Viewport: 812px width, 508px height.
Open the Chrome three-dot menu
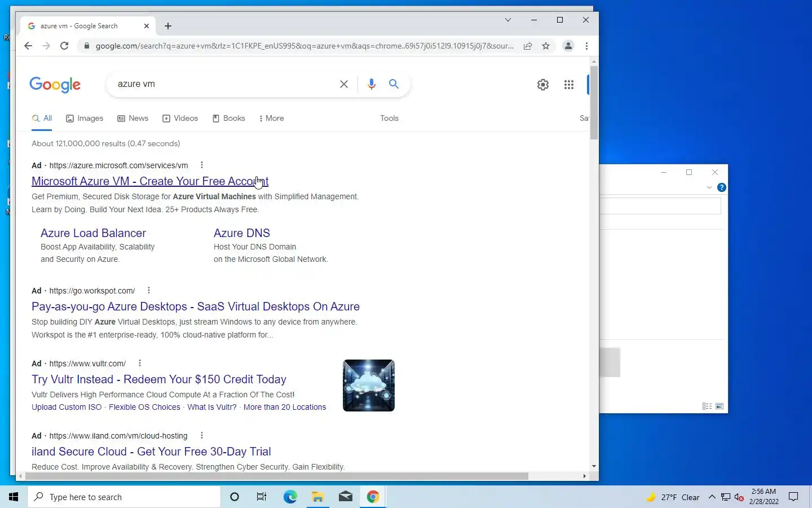[586, 46]
